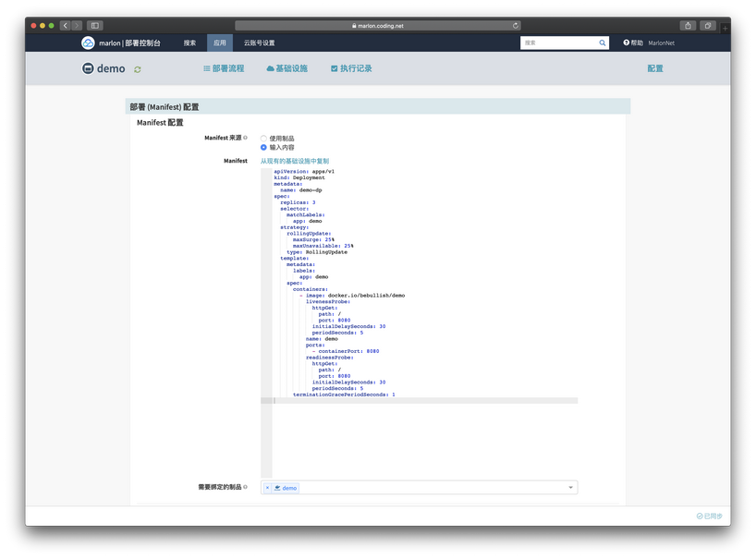Click the 'name: demo-dp' line
This screenshot has height=559, width=756.
click(x=301, y=190)
